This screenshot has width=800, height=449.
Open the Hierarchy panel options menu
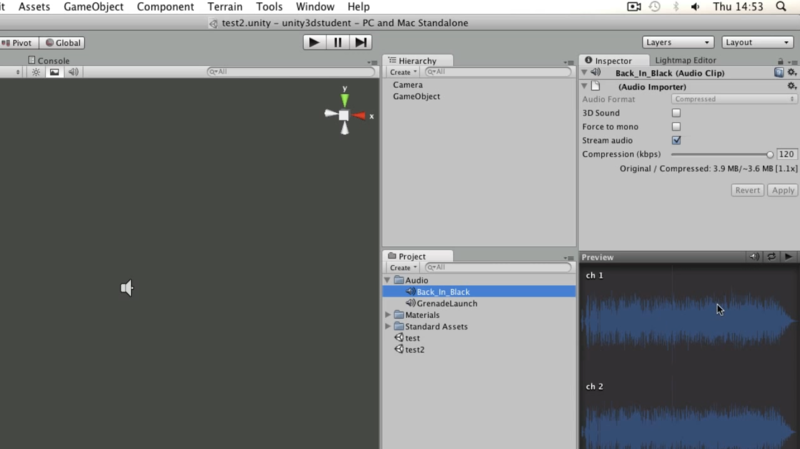point(569,63)
